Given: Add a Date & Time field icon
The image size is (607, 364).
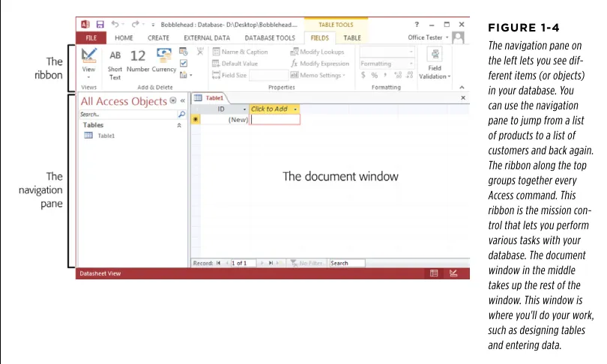Looking at the screenshot, I should coord(184,52).
